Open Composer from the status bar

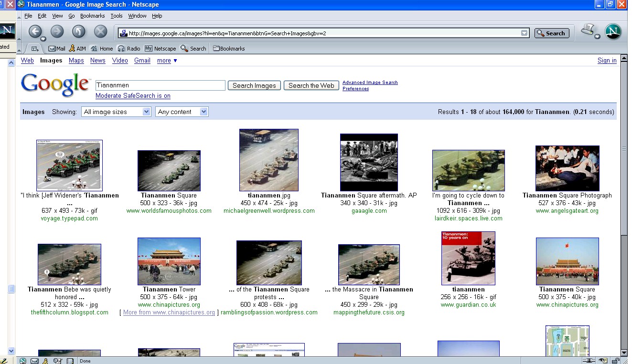[57, 361]
